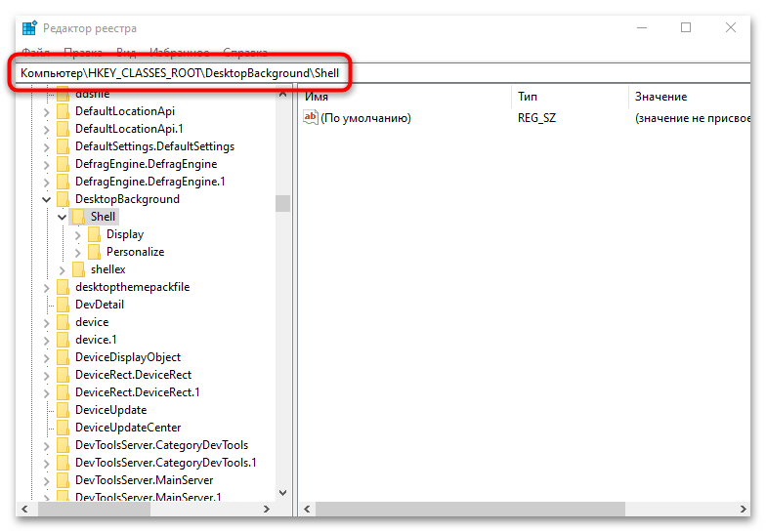Screen dimensions: 766x532
Task: Select the folder icon of DefaultLocationApi.1
Action: (63, 129)
